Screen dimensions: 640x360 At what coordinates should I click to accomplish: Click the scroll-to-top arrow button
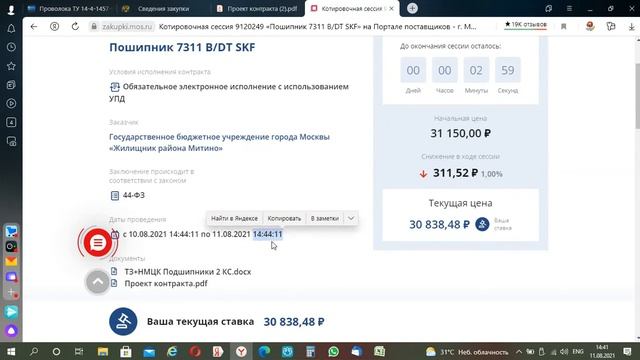click(x=98, y=282)
